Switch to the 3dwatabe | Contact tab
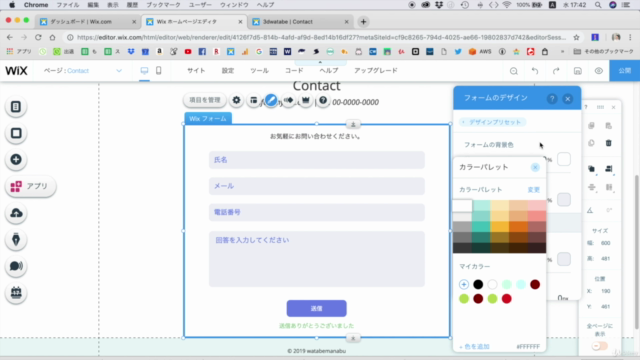 tap(300, 22)
